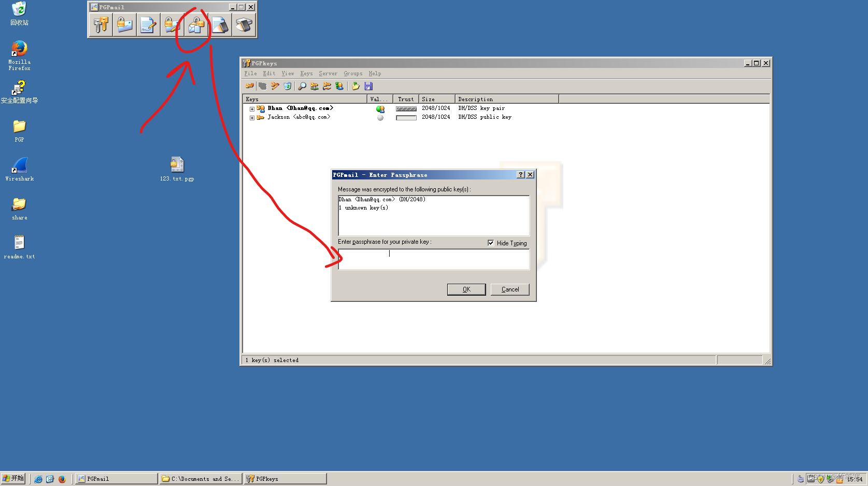The width and height of the screenshot is (868, 486).
Task: Select the Mozilla Firefox desktop shortcut
Action: click(x=19, y=55)
